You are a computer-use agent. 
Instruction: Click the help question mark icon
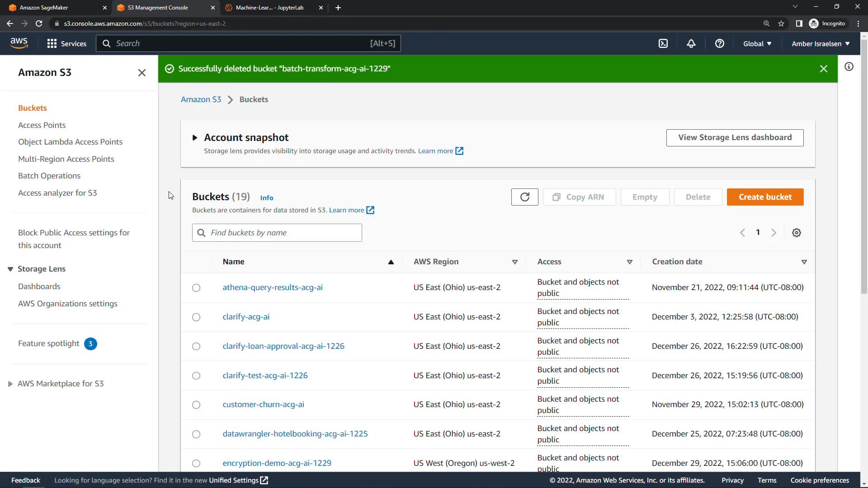pyautogui.click(x=719, y=43)
